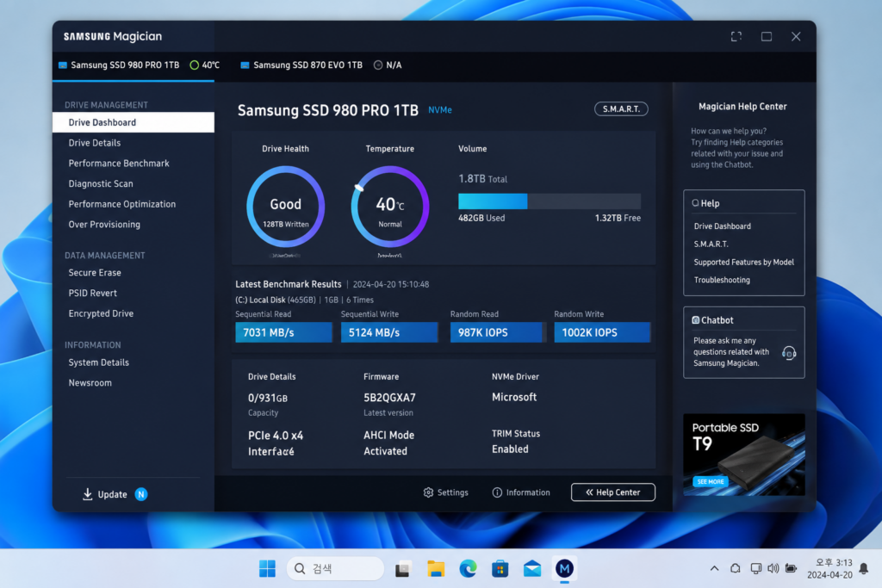
Task: Click the 40°C Temperature gauge
Action: (390, 207)
